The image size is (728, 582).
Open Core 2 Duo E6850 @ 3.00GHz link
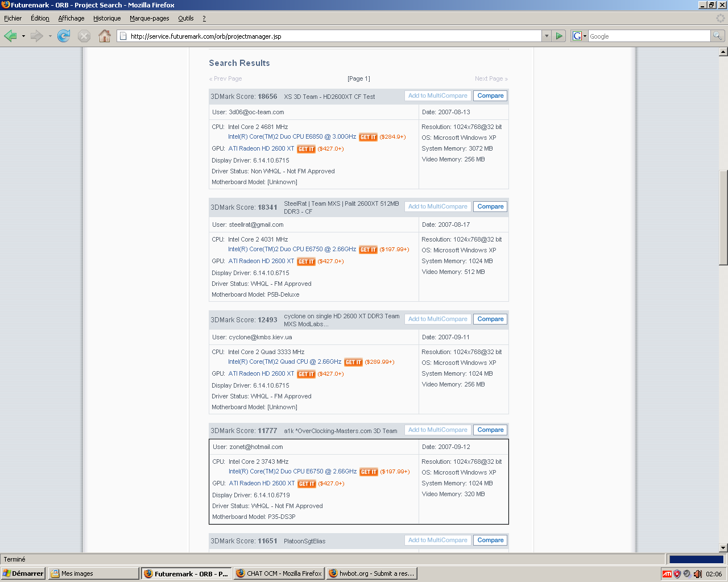pos(292,137)
